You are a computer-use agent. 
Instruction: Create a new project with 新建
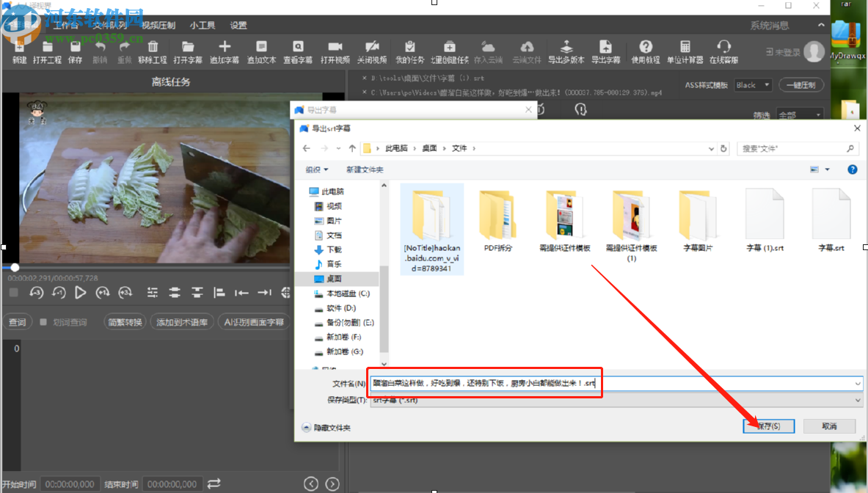tap(20, 51)
